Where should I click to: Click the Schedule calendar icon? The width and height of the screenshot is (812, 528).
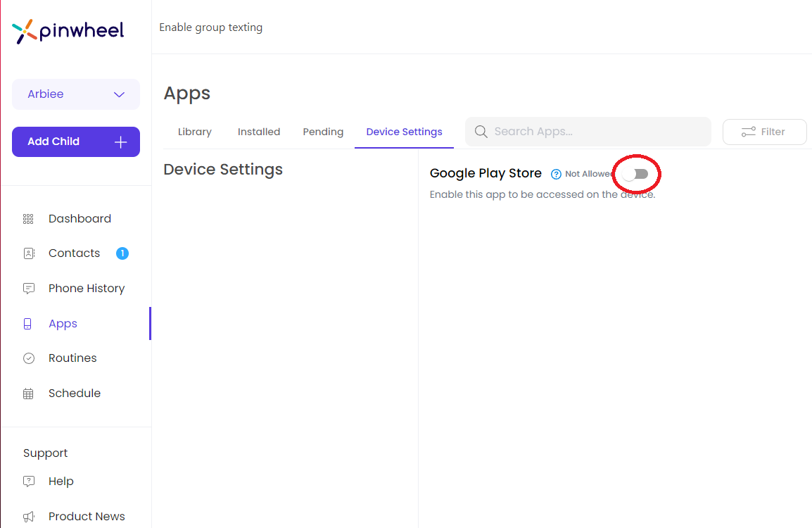pos(28,393)
